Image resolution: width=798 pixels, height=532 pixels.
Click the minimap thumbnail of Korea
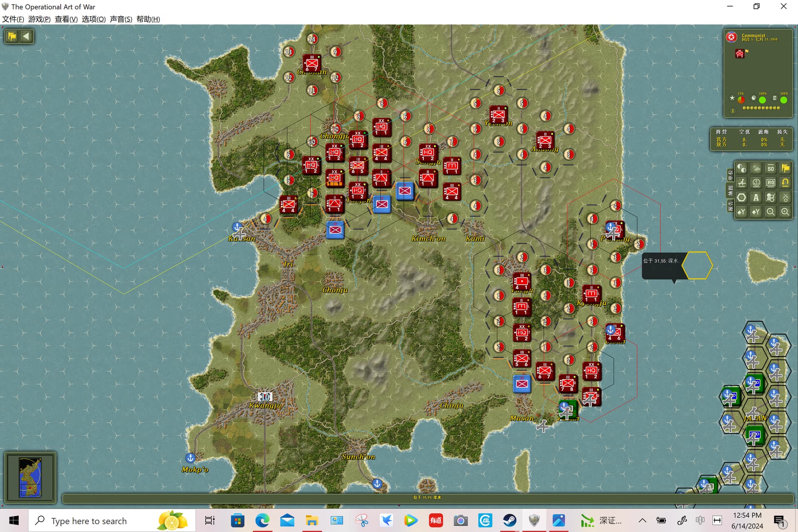click(30, 477)
